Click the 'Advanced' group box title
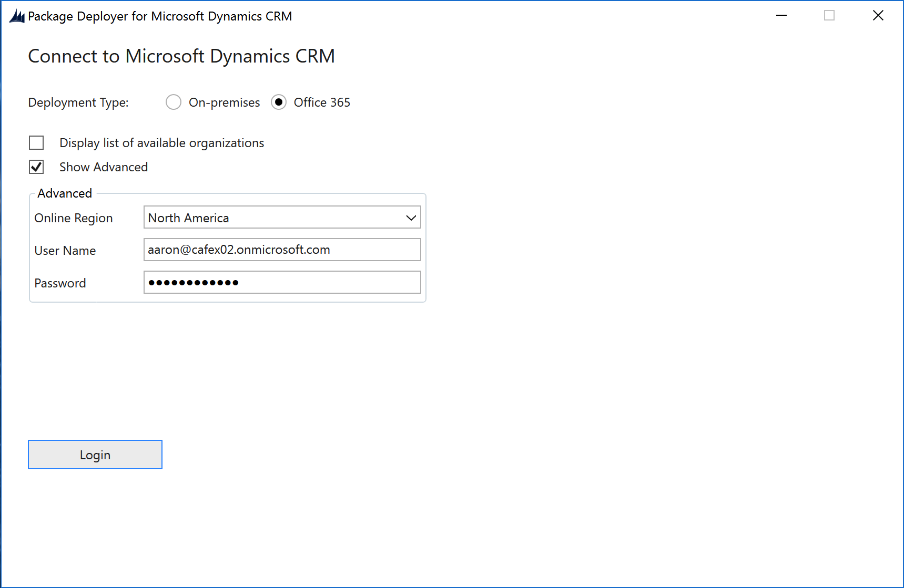The image size is (904, 588). (x=65, y=193)
